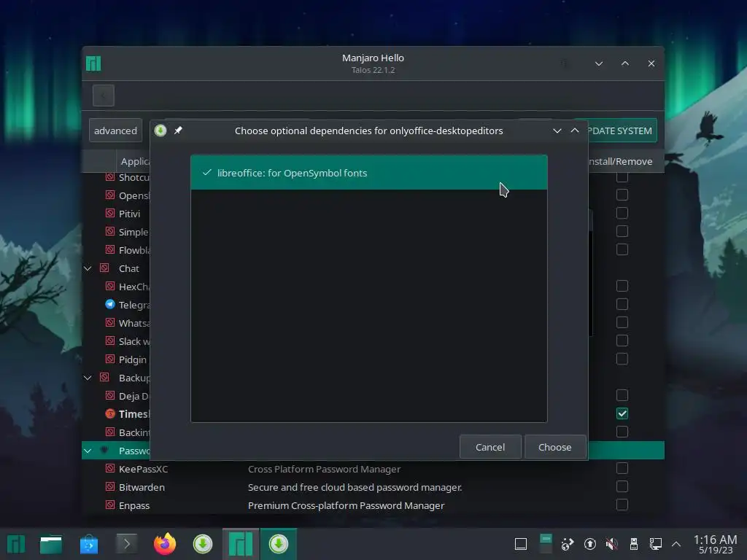Switch to Manjaro Hello taskbar entry

241,544
